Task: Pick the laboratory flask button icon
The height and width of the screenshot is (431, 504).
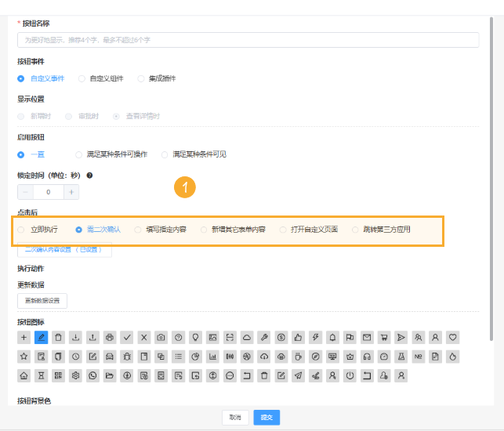Action: (x=401, y=357)
